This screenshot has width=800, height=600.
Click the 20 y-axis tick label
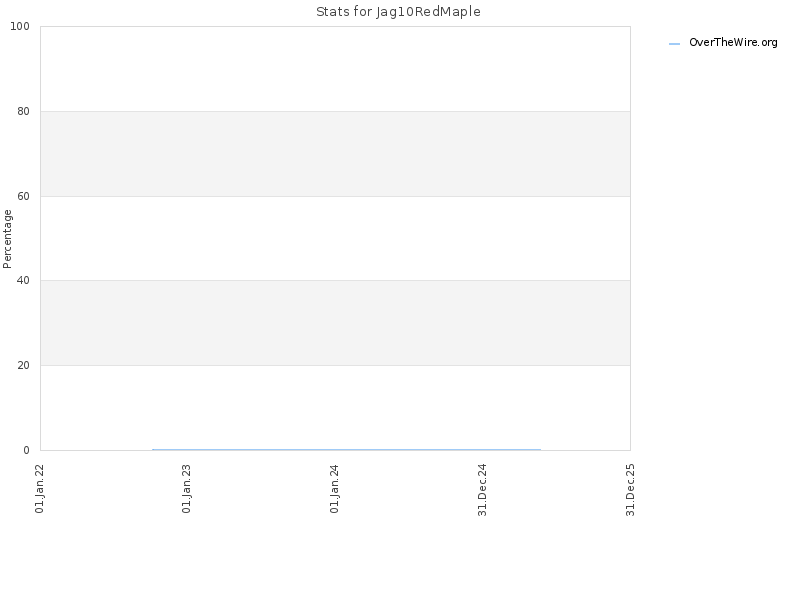tap(23, 365)
